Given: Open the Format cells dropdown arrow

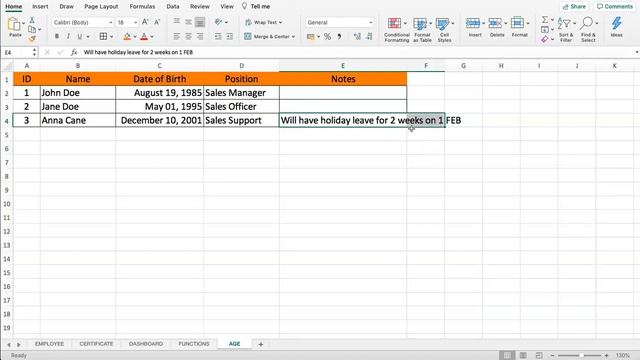Looking at the screenshot, I should [528, 23].
